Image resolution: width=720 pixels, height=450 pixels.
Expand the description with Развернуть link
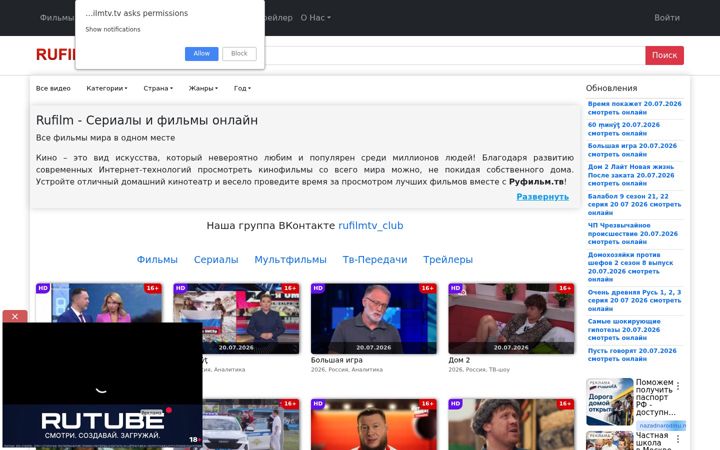click(542, 197)
